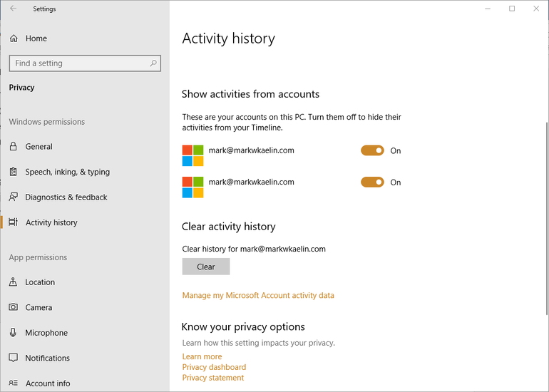Click the Microphone icon in sidebar

click(14, 333)
